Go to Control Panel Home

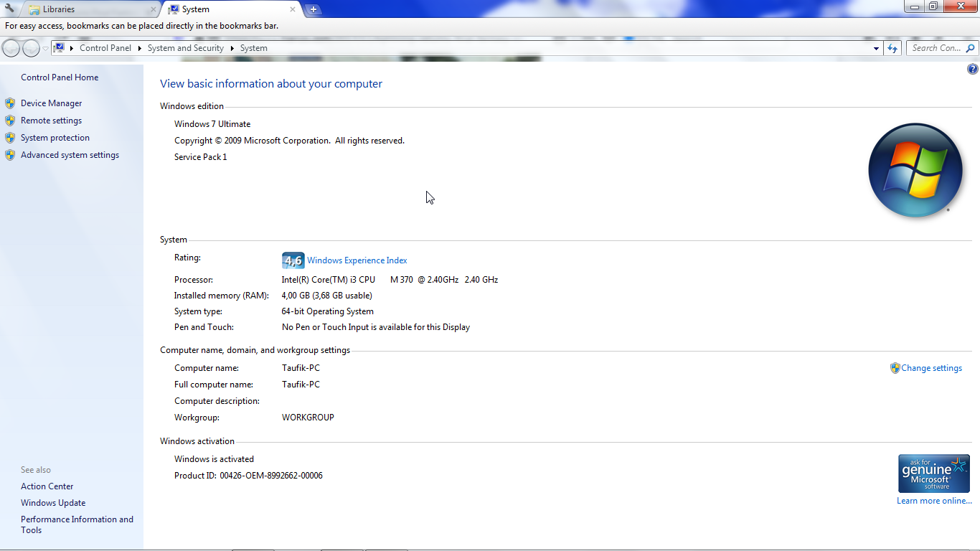pyautogui.click(x=60, y=77)
